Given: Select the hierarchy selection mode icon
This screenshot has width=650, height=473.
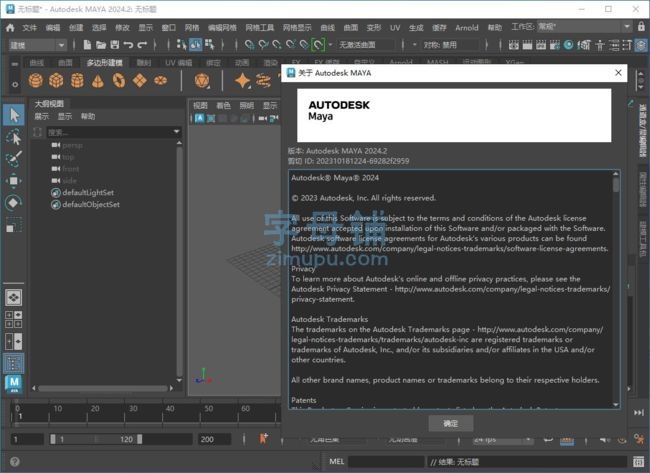Looking at the screenshot, I should click(x=182, y=44).
